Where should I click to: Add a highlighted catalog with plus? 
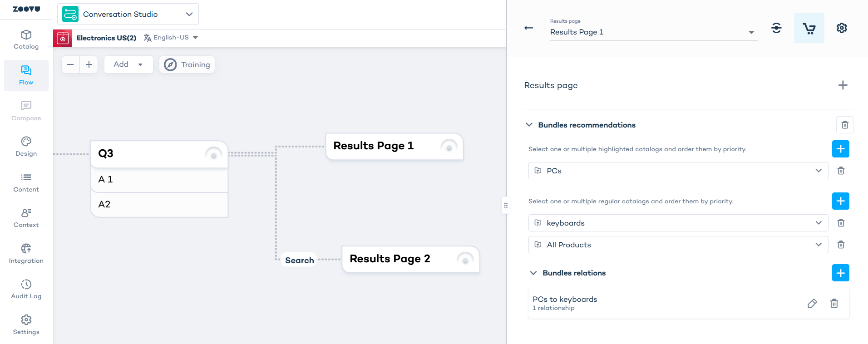[841, 149]
